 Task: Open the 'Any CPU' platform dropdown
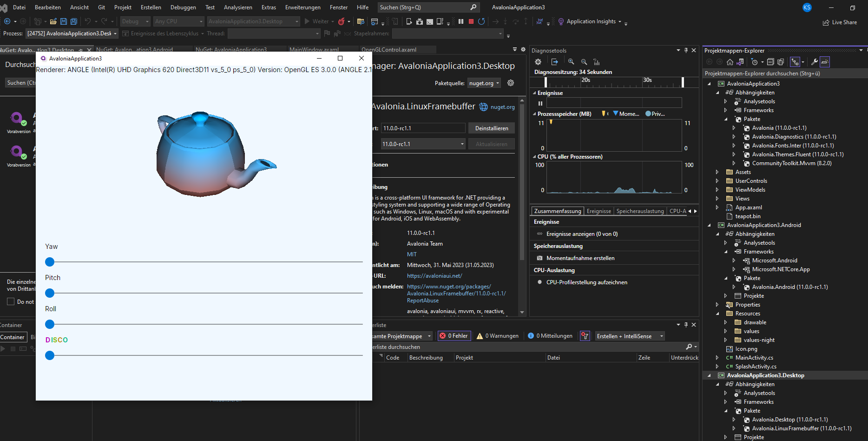click(x=202, y=21)
